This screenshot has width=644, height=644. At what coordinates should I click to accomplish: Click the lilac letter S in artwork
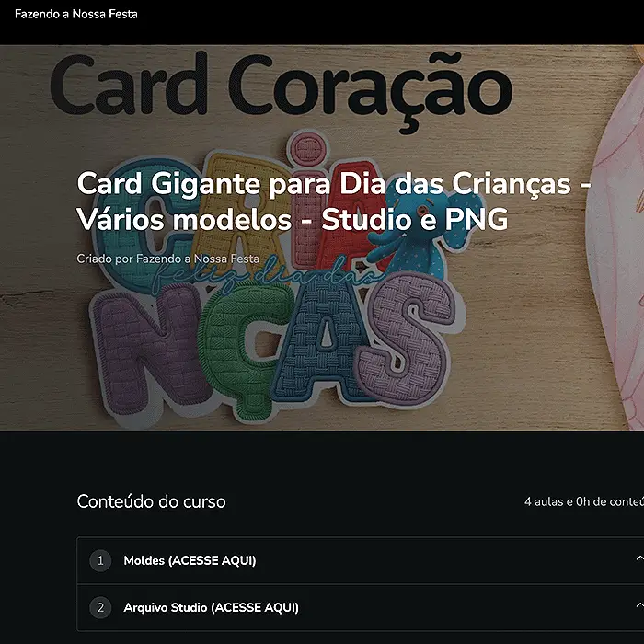[407, 337]
